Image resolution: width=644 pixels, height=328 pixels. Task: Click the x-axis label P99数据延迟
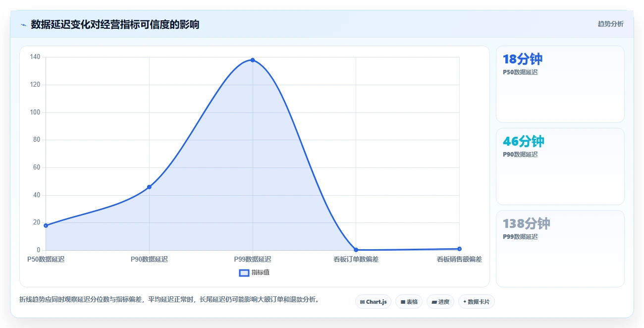[x=253, y=259]
